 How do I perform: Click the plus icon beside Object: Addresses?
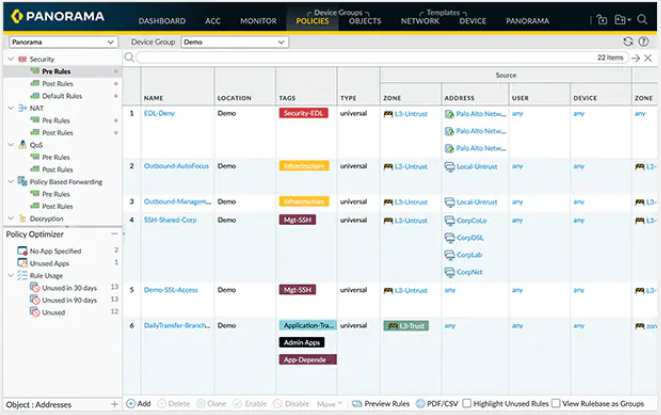tap(114, 404)
